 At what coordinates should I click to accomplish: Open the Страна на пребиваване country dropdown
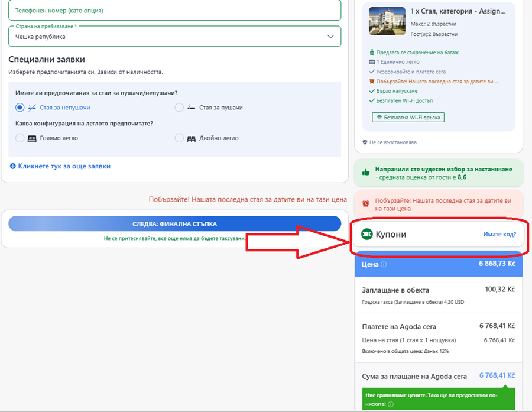point(174,37)
